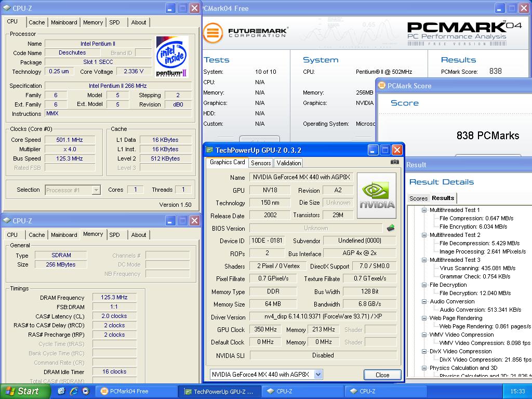Collapse WMV Video Compression node
Screen dimensions: 532x399
click(x=424, y=335)
